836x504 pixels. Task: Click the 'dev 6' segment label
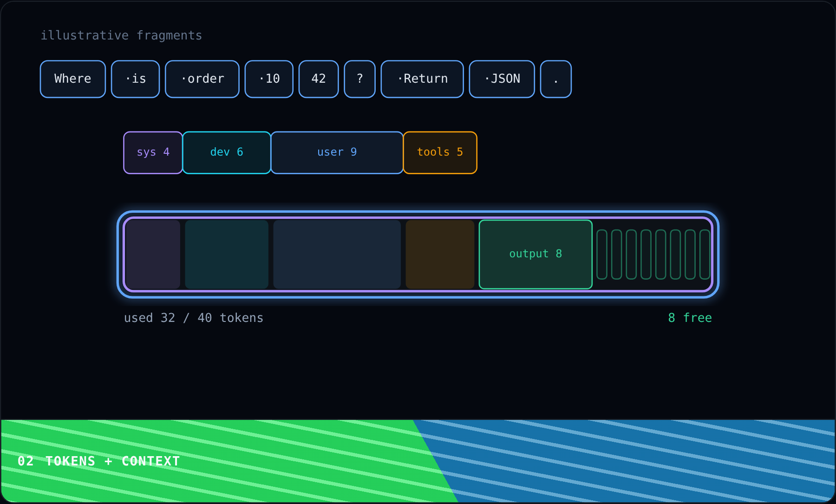pyautogui.click(x=227, y=152)
